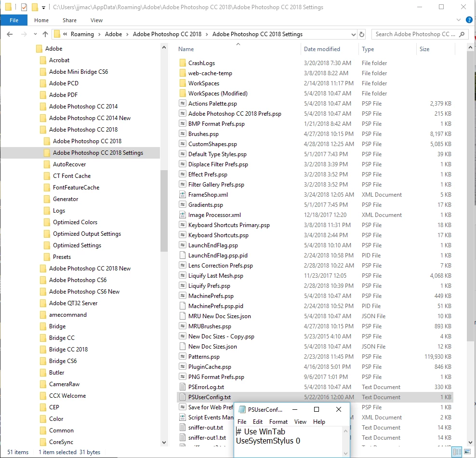
Task: Open Customize Quick Access Toolbar dropdown
Action: pyautogui.click(x=43, y=7)
